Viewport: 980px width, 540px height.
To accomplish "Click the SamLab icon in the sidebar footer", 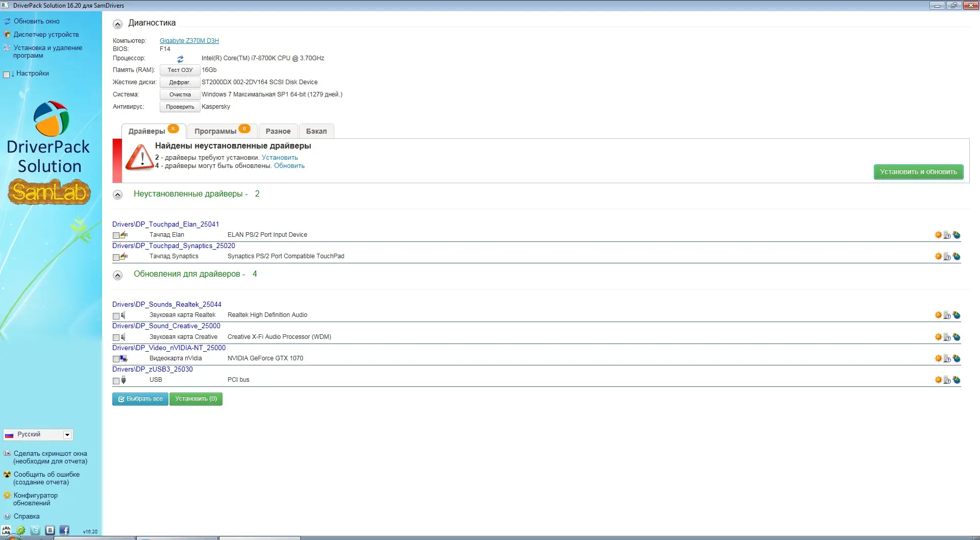I will pyautogui.click(x=6, y=530).
